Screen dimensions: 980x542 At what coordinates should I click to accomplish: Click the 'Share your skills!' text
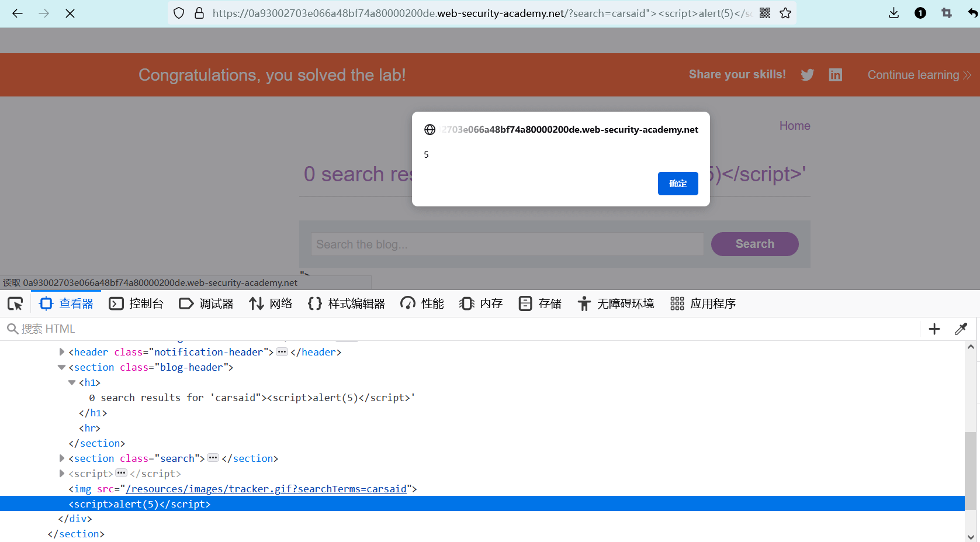tap(737, 74)
